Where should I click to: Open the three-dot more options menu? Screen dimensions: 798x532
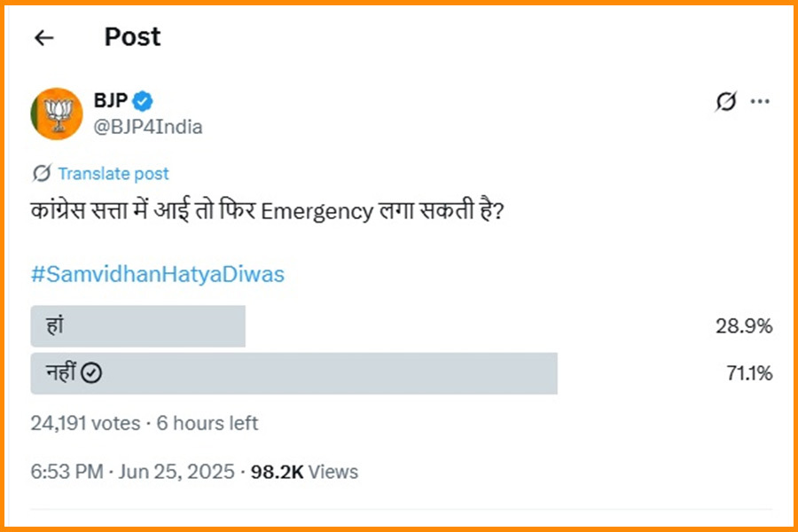[x=760, y=102]
